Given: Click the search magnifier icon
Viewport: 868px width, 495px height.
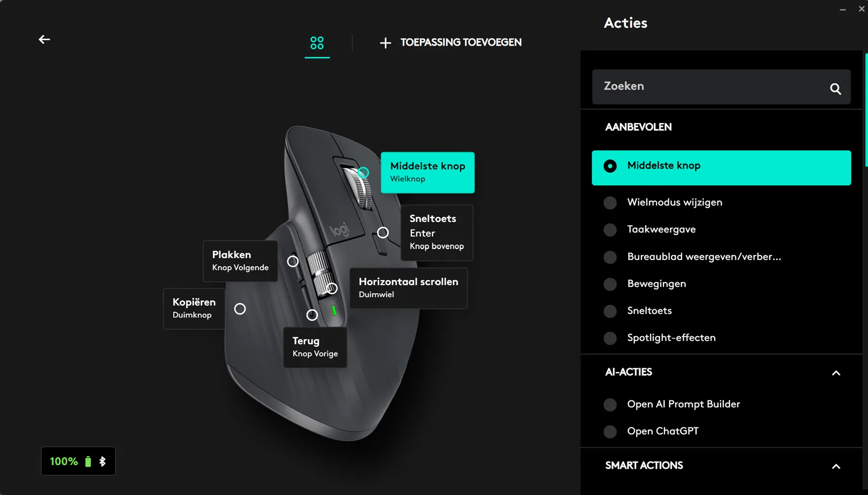Looking at the screenshot, I should [x=835, y=88].
